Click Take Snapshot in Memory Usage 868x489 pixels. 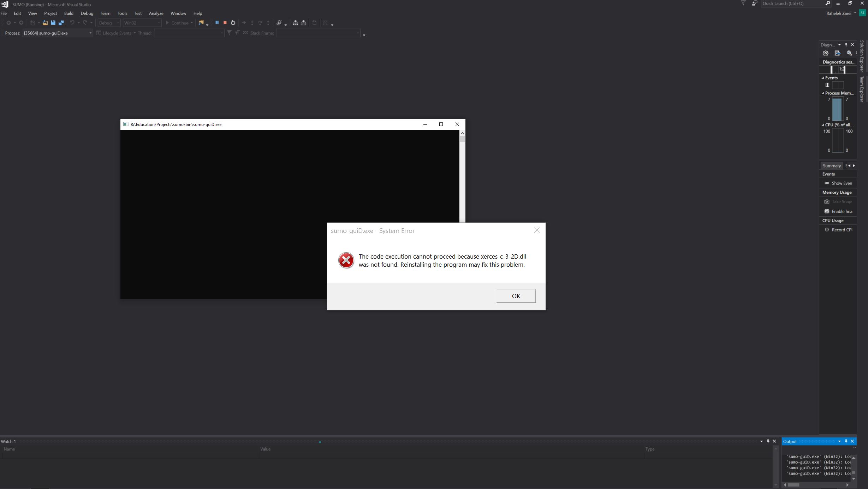[x=838, y=201]
